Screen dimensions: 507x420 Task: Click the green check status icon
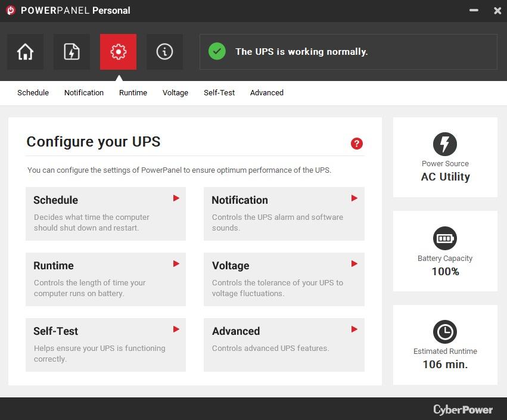click(217, 51)
